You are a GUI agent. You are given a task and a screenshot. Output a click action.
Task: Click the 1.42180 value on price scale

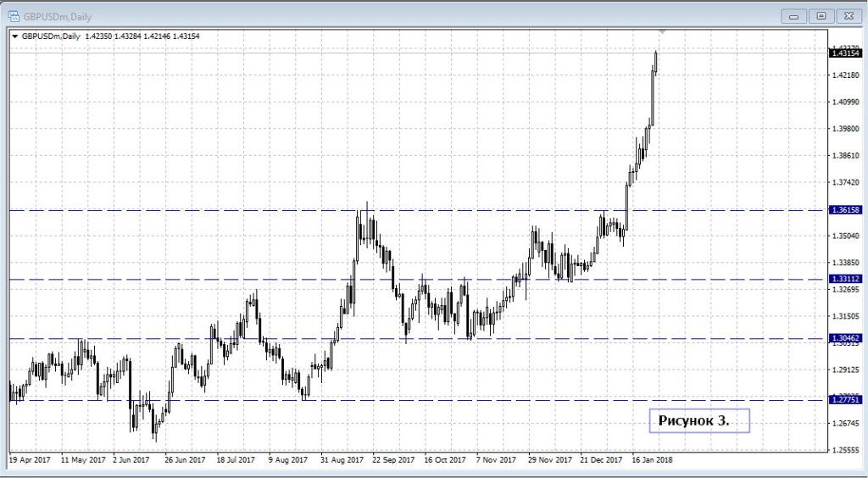[x=848, y=75]
